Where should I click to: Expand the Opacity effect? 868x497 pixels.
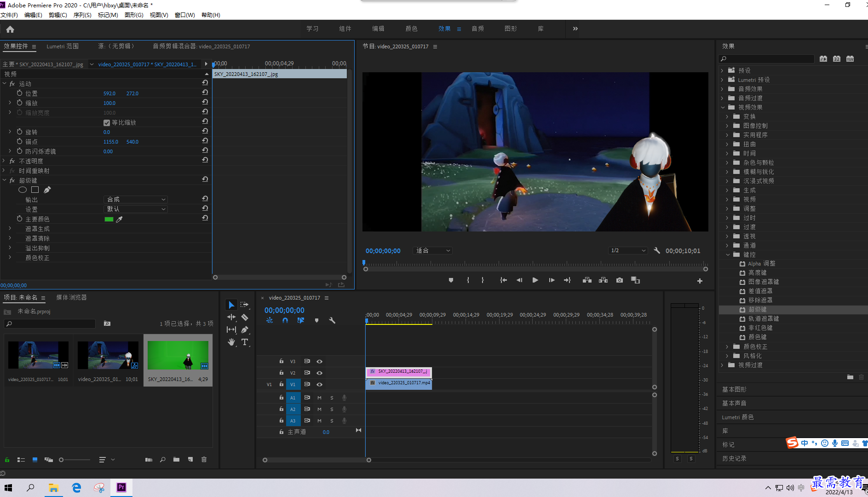click(x=4, y=161)
